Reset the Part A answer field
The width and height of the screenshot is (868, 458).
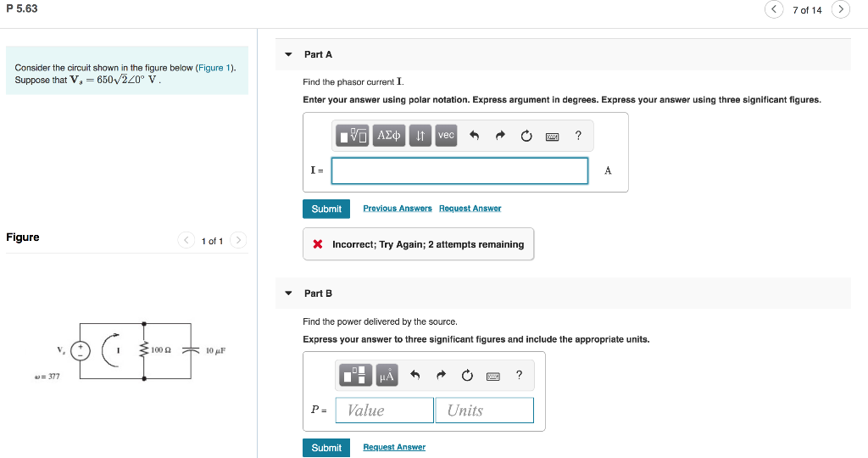pyautogui.click(x=526, y=136)
